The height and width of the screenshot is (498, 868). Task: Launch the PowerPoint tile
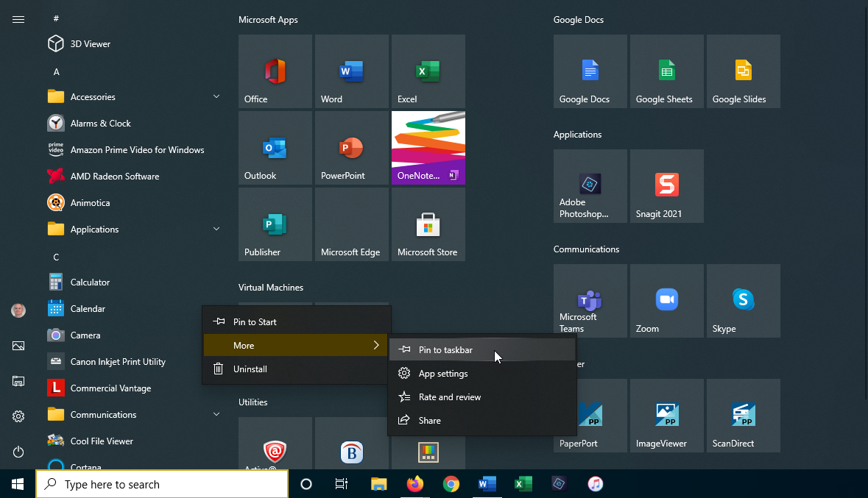[x=351, y=148]
